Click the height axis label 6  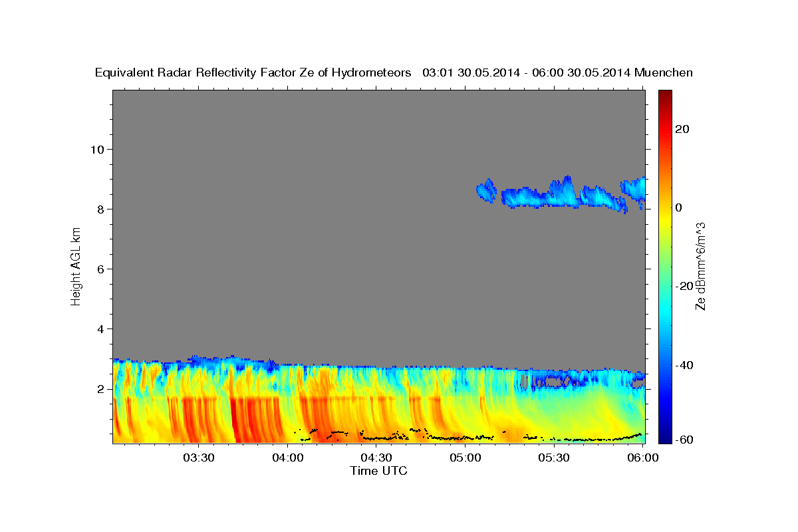101,269
